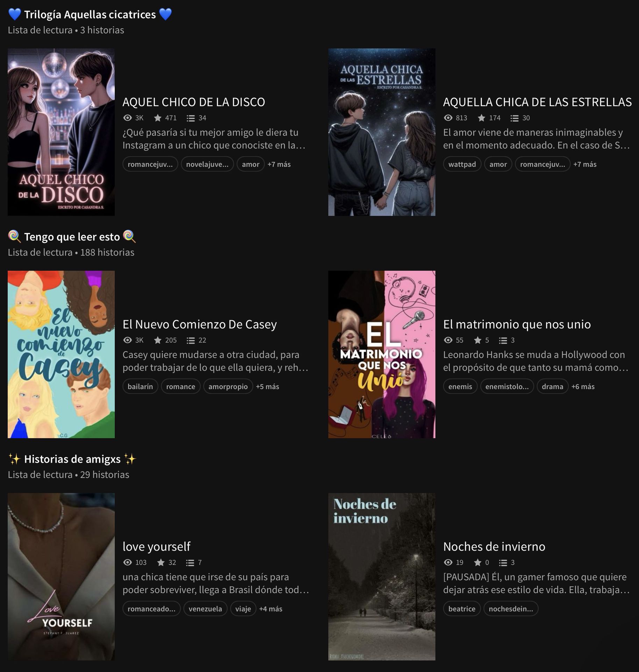Open Aquella Chica de las Estrellas cover

point(382,132)
